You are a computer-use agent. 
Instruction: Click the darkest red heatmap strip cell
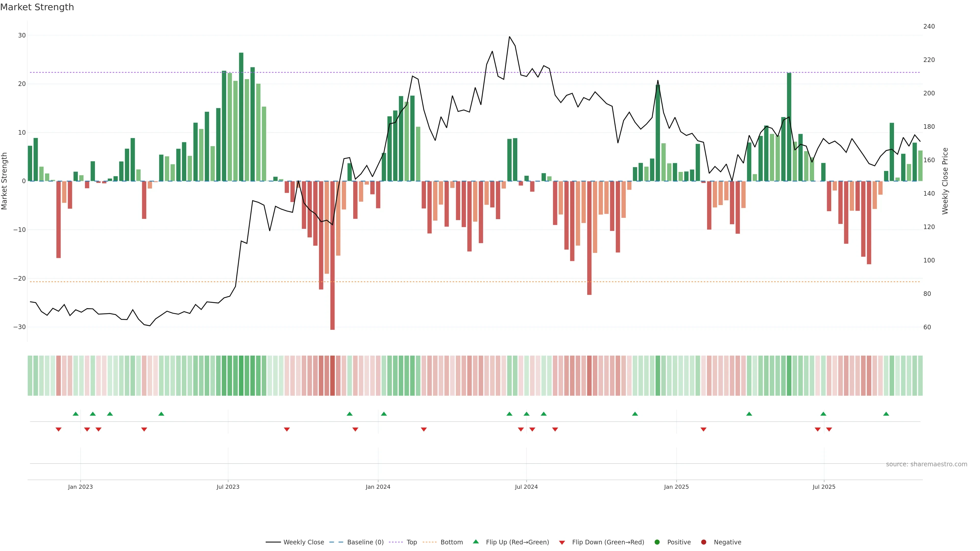(333, 376)
